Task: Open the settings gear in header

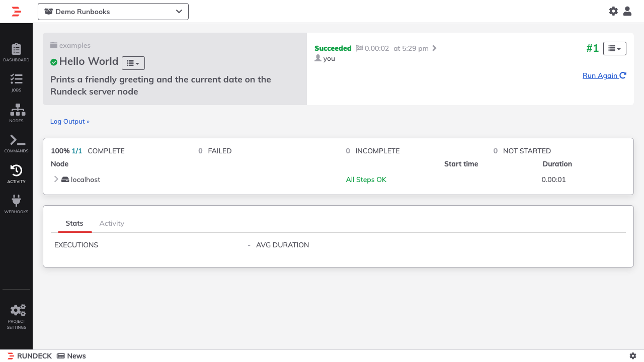Action: click(613, 11)
